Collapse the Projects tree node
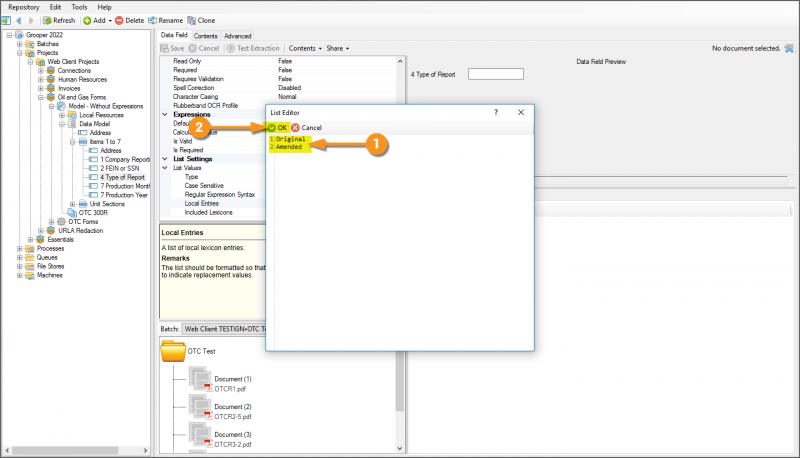The width and height of the screenshot is (800, 458). pos(20,53)
